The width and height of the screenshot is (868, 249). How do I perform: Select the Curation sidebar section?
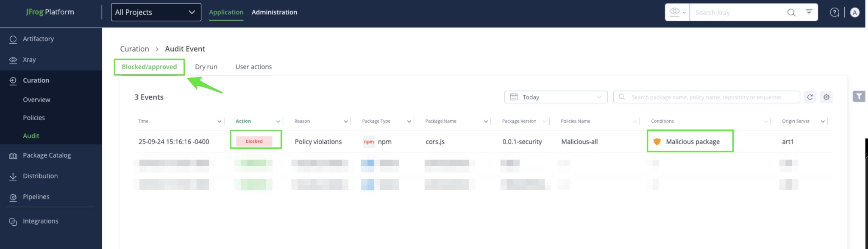(36, 80)
